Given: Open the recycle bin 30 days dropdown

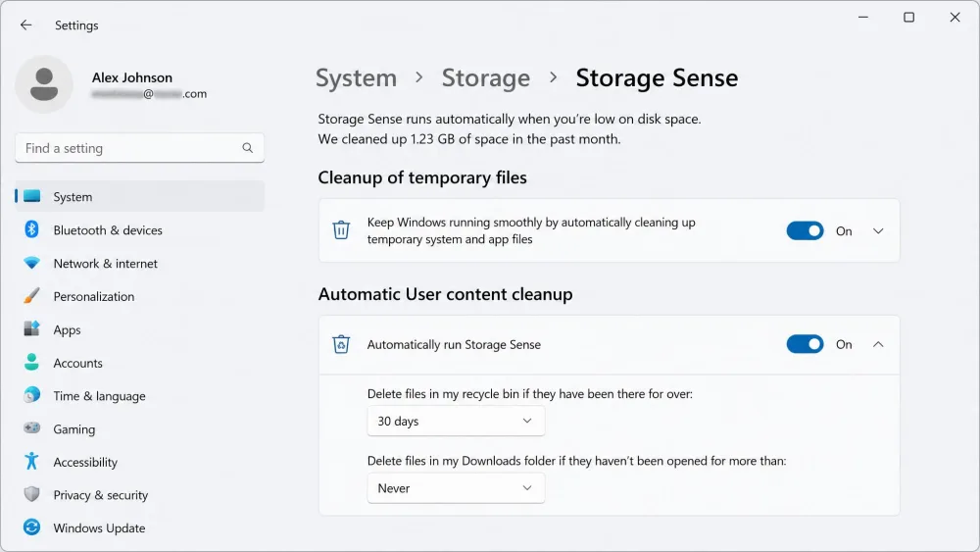Looking at the screenshot, I should click(456, 422).
